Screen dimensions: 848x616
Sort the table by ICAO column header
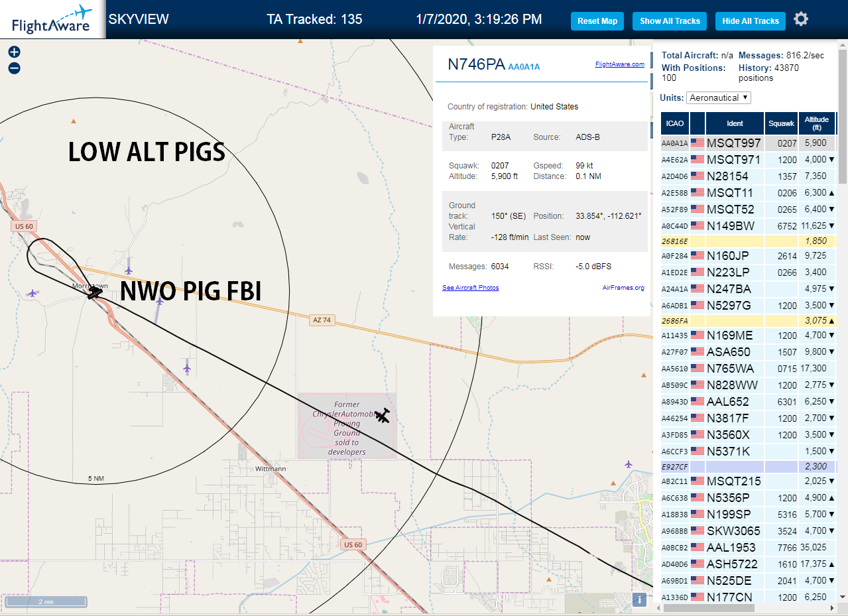(x=675, y=123)
